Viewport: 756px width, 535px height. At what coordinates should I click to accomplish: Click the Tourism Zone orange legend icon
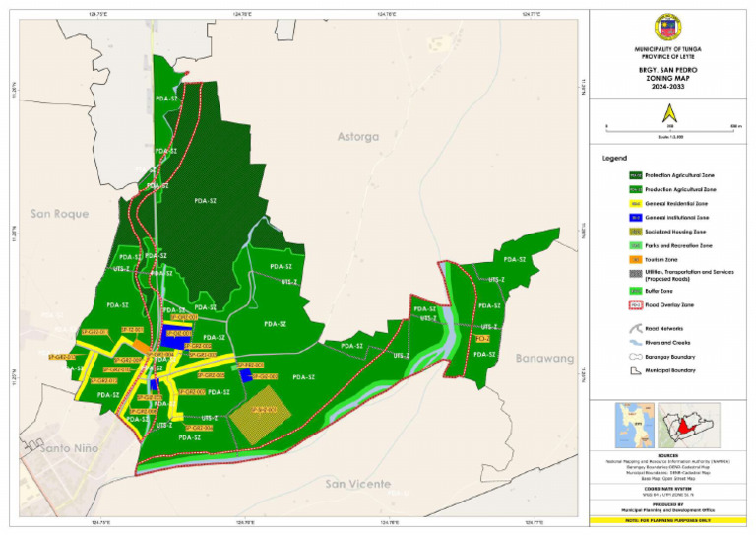(x=636, y=259)
